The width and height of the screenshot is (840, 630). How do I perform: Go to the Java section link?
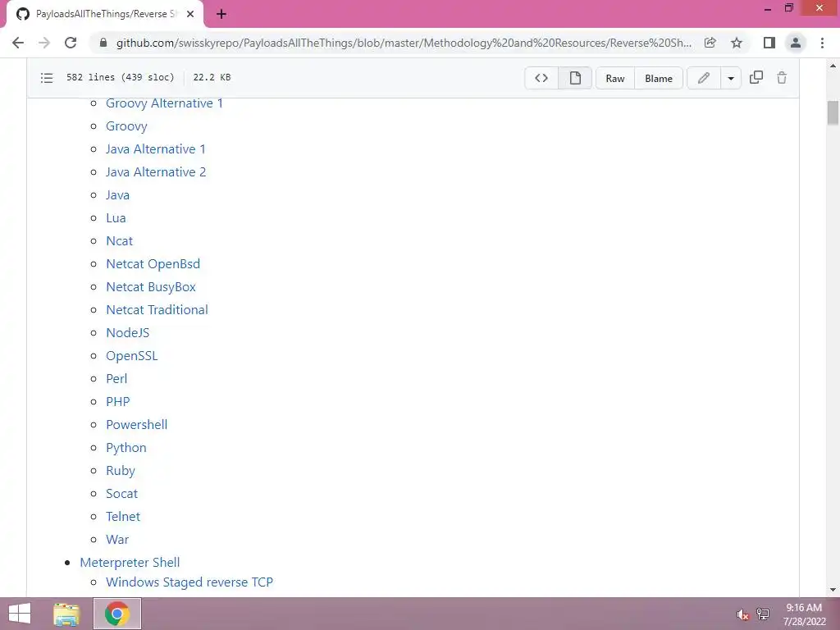coord(117,195)
